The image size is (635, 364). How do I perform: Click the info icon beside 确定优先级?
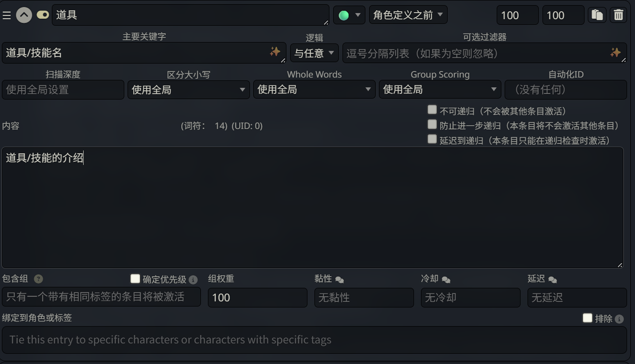click(194, 278)
